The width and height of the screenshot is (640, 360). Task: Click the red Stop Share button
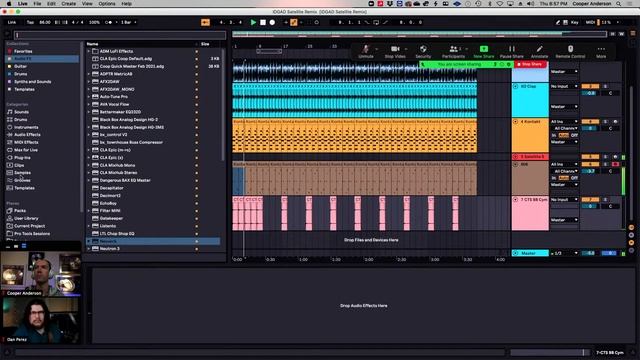pos(530,64)
